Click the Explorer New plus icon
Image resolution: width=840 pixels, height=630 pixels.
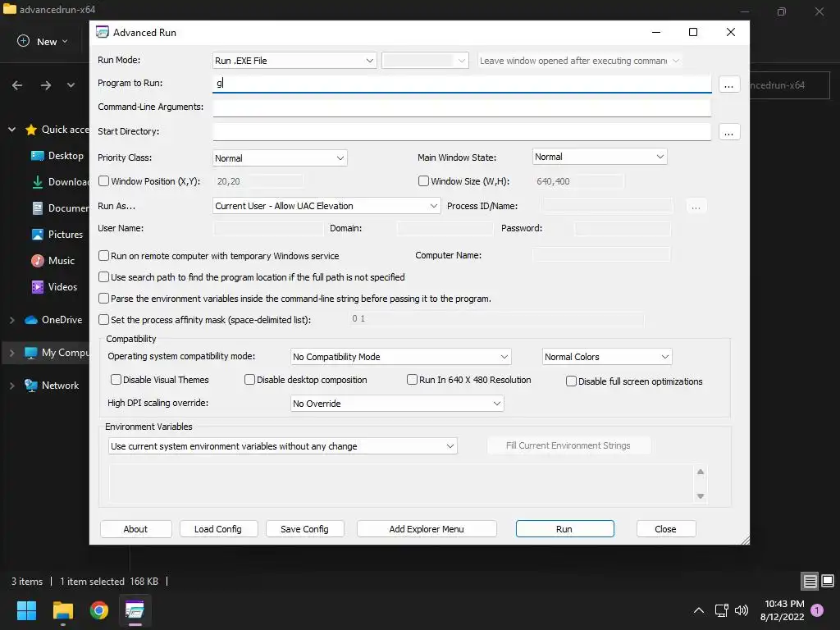pos(23,41)
